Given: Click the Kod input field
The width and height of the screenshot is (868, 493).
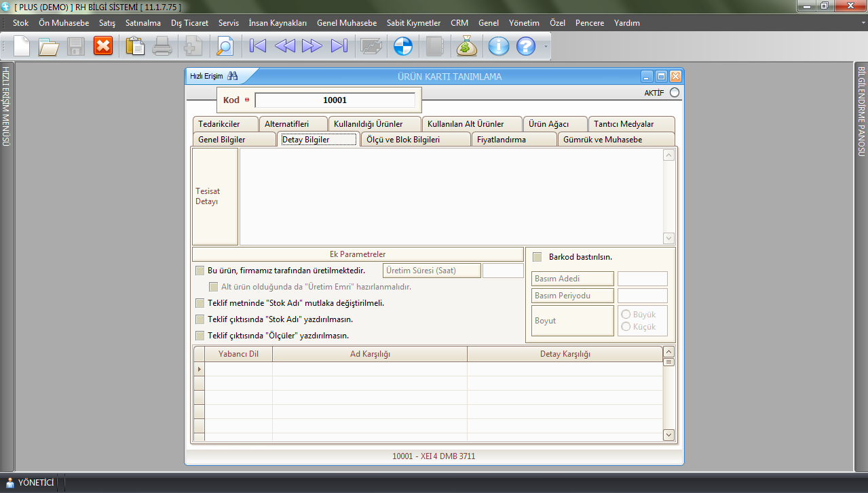Looking at the screenshot, I should 335,100.
